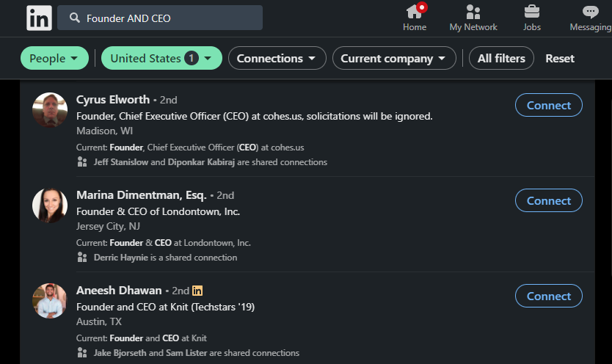The width and height of the screenshot is (612, 364).
Task: Click the '1' count badge on United States filter
Action: [192, 58]
